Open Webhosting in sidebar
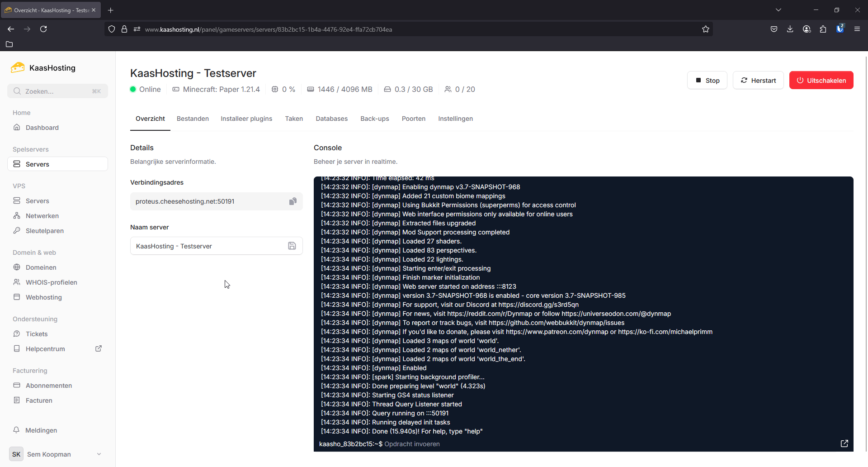Viewport: 868px width, 467px height. click(57, 297)
